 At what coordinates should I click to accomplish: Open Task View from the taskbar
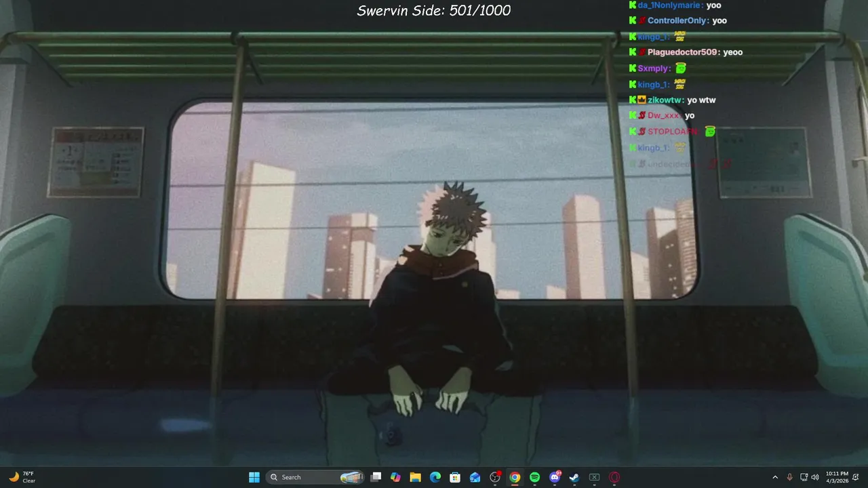pyautogui.click(x=376, y=477)
